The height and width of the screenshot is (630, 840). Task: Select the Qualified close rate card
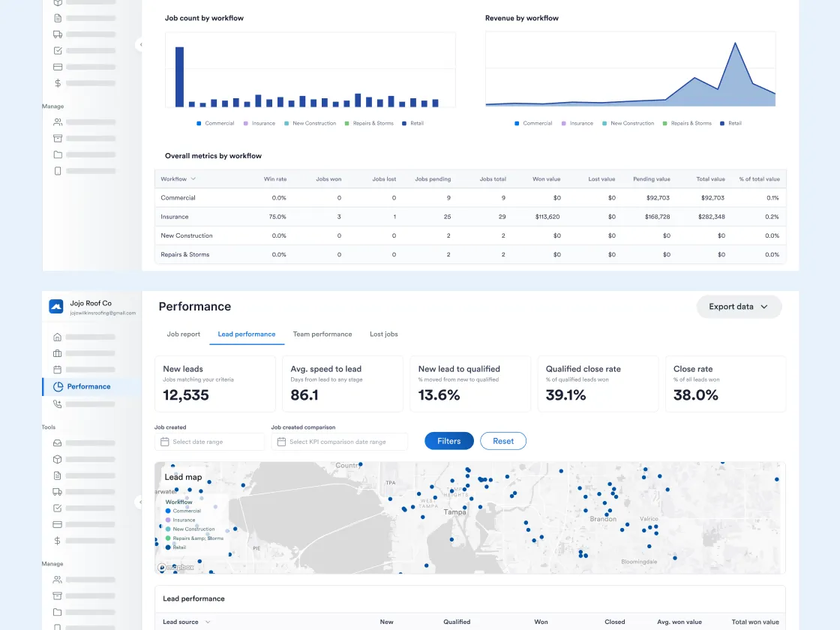coord(598,384)
